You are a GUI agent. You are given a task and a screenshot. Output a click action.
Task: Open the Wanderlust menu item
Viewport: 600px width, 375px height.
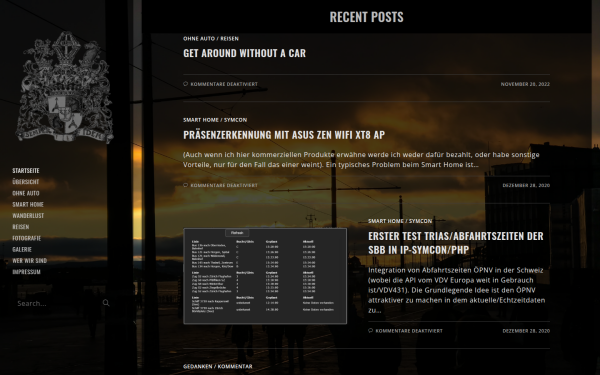pyautogui.click(x=28, y=215)
